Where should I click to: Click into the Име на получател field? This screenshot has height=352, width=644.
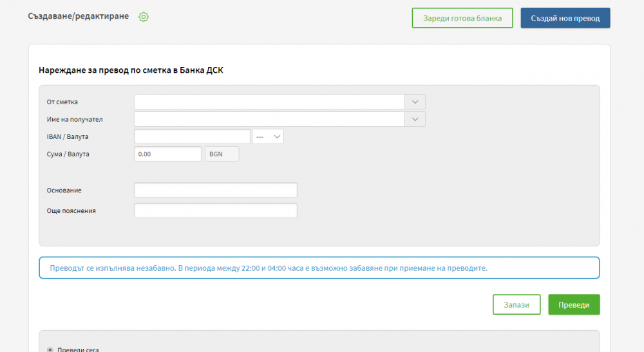pos(269,120)
